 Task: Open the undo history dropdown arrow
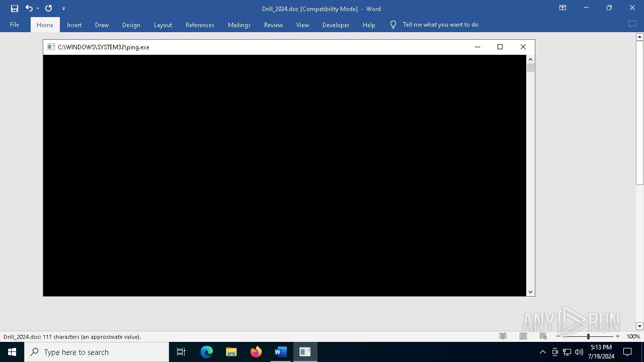(38, 9)
